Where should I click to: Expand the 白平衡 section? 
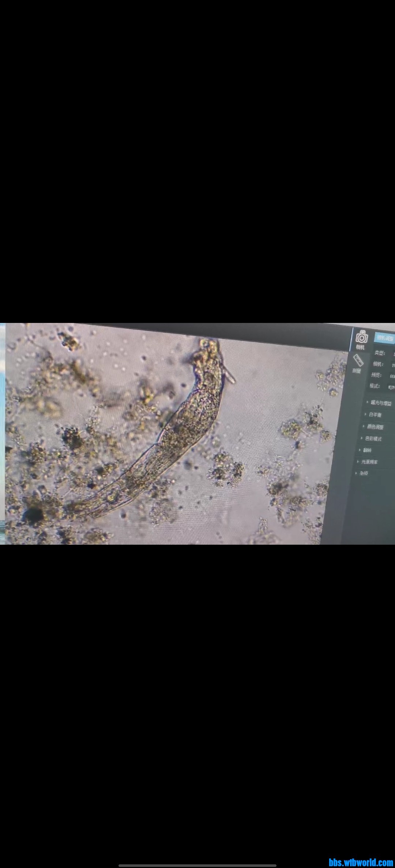point(375,415)
